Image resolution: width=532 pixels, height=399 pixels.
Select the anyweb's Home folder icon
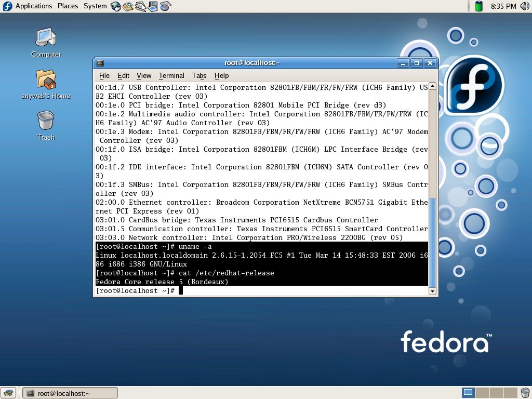click(46, 85)
